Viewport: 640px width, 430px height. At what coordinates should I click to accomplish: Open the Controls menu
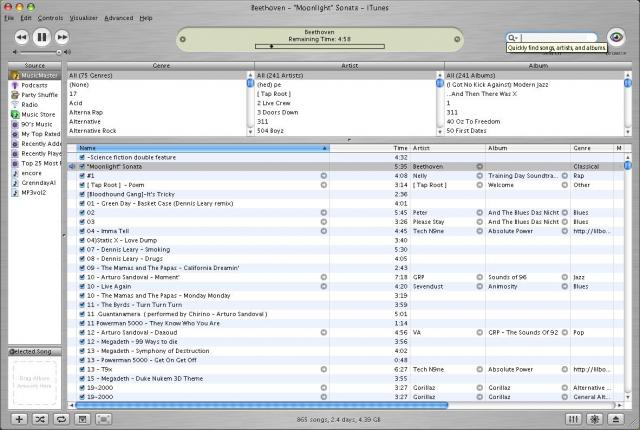(50, 18)
